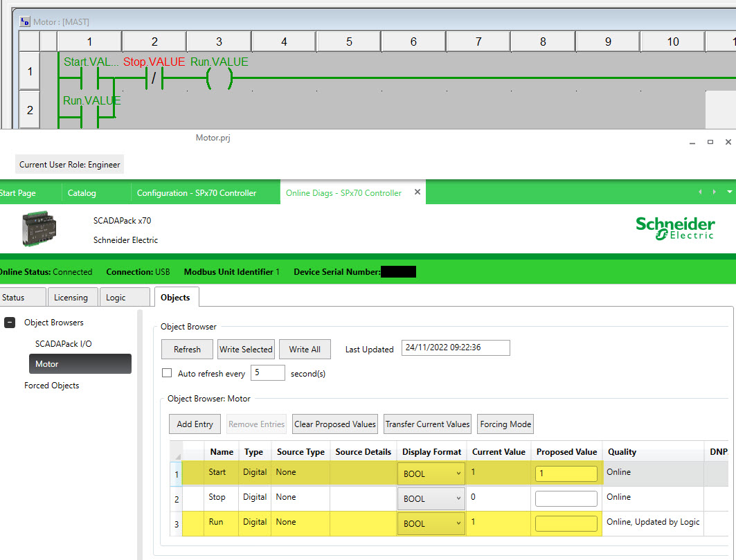Viewport: 736px width, 560px height.
Task: Click ladder row 2 header
Action: coord(30,110)
